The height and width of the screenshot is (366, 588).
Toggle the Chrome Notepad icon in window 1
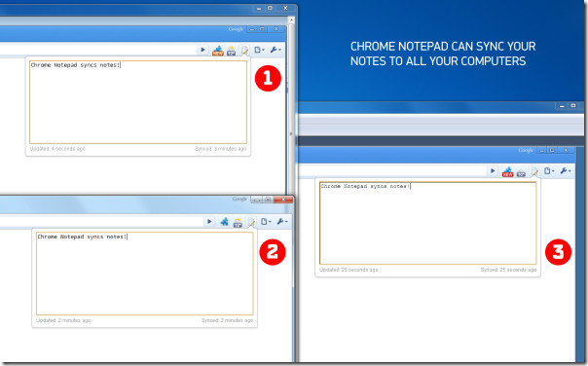click(x=244, y=51)
